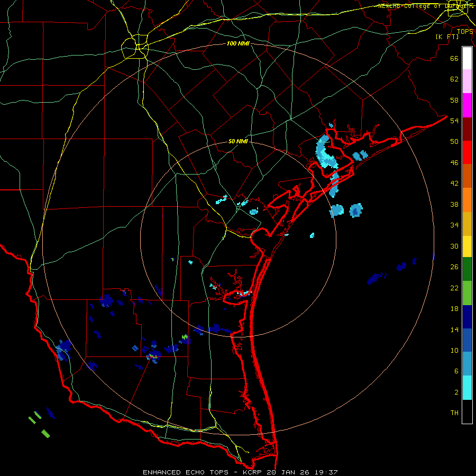Click the legend value '10'
The image size is (476, 476).
pyautogui.click(x=454, y=350)
